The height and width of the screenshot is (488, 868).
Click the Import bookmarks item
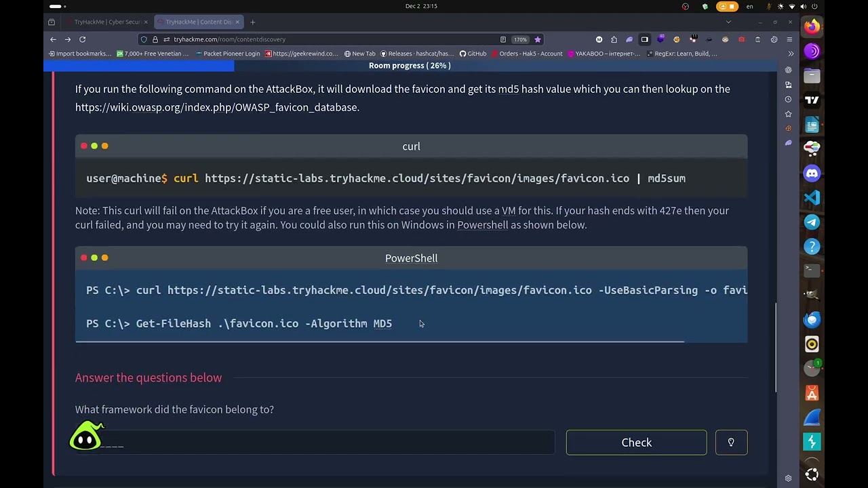[79, 54]
